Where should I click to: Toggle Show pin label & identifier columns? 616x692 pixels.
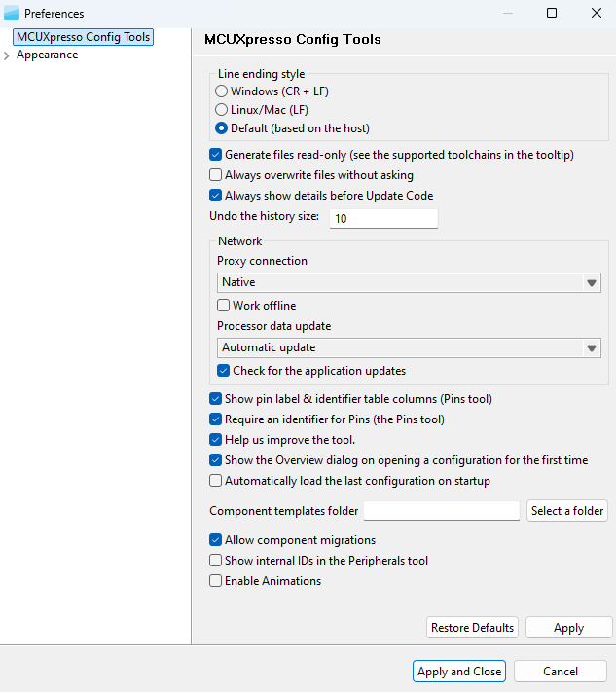click(215, 398)
